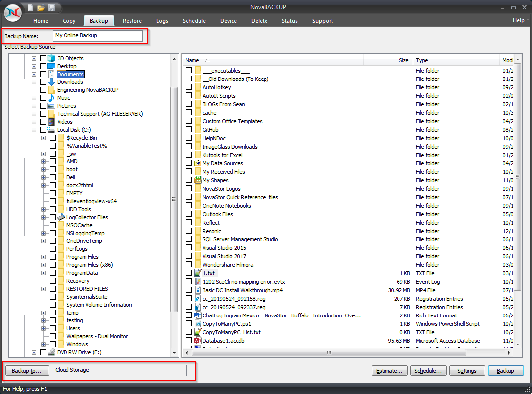The height and width of the screenshot is (394, 532).
Task: Expand the Documents tree node
Action: [34, 74]
